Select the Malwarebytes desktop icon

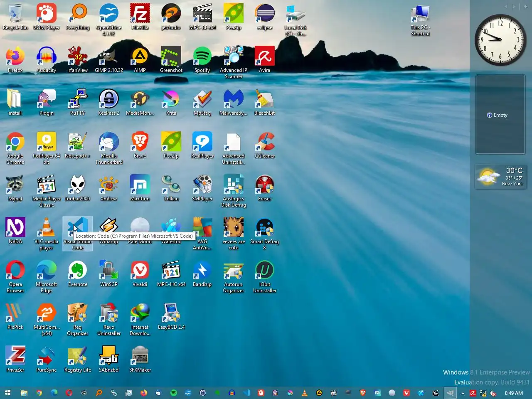(234, 103)
